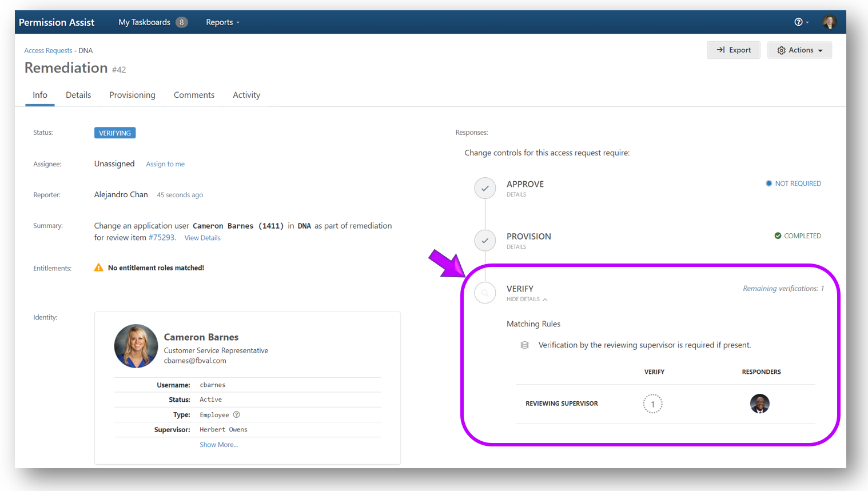Click the Assign to me link

pyautogui.click(x=165, y=164)
